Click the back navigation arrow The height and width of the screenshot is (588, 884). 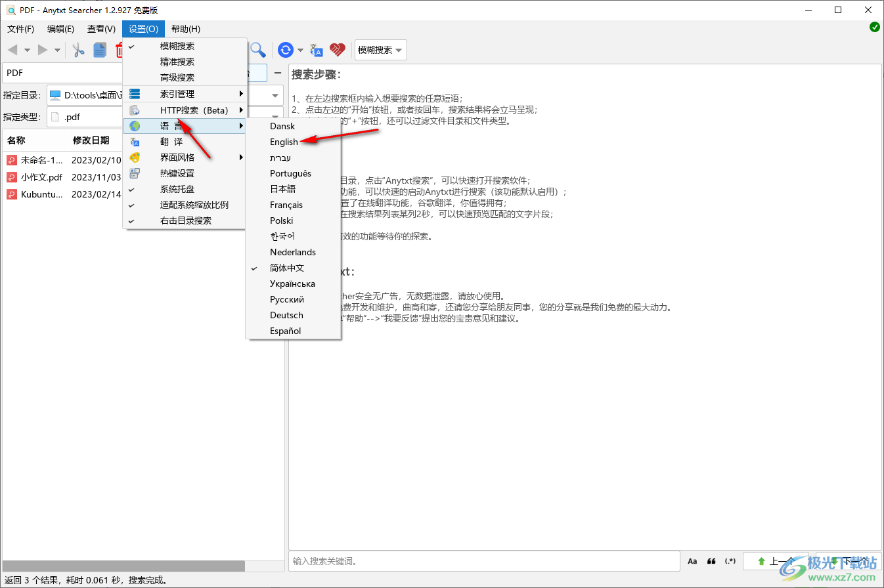(12, 50)
